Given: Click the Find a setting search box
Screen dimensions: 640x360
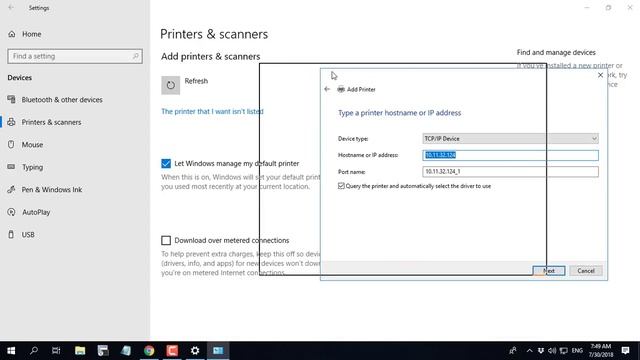Looking at the screenshot, I should coord(75,56).
